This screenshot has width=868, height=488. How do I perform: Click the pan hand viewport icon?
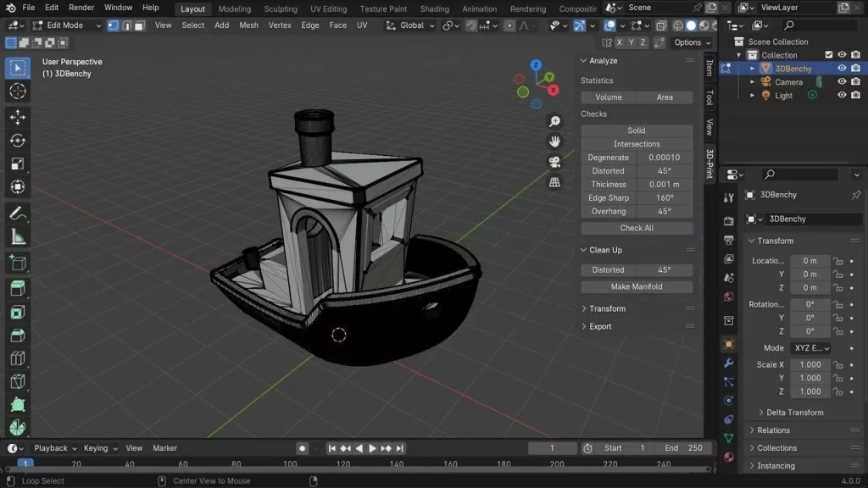click(x=554, y=141)
